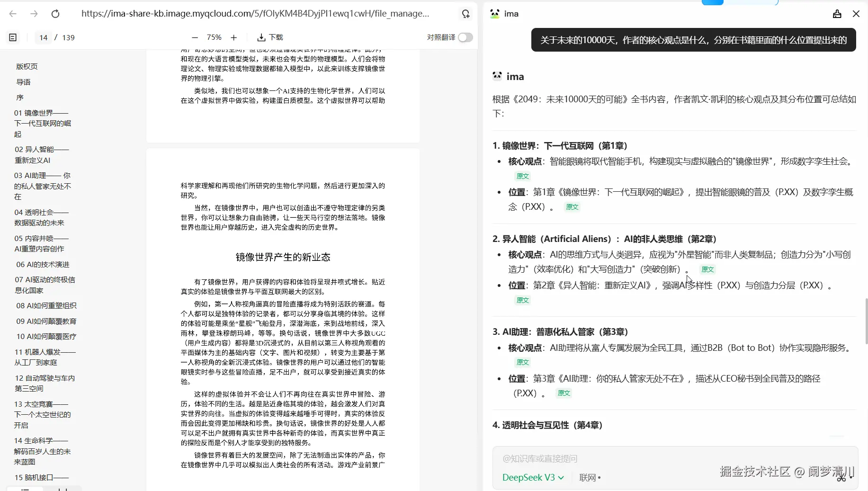The height and width of the screenshot is (491, 868).
Task: Click heading 3. AI助理：普惠化私人管家
Action: 560,332
